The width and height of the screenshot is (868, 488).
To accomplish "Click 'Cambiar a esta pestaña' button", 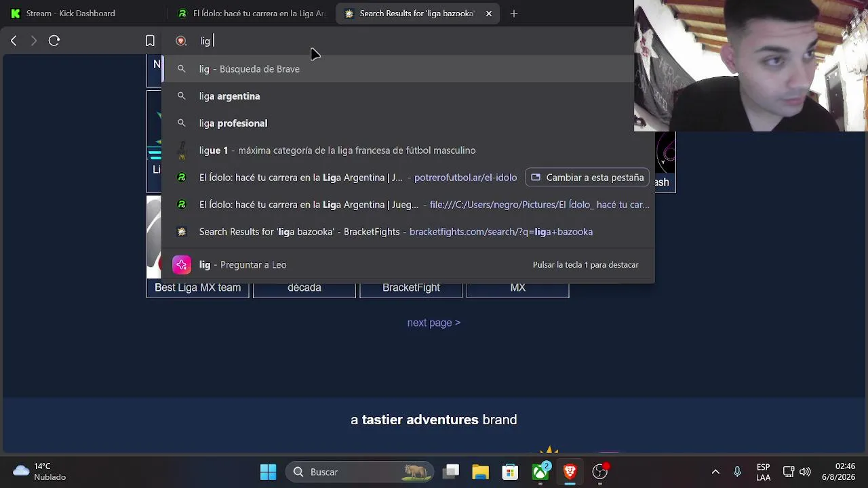I will tap(587, 178).
